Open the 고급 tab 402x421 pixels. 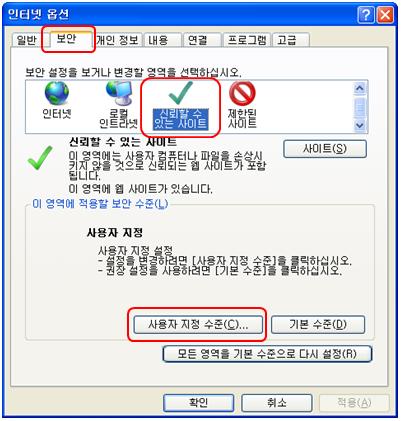[x=291, y=40]
